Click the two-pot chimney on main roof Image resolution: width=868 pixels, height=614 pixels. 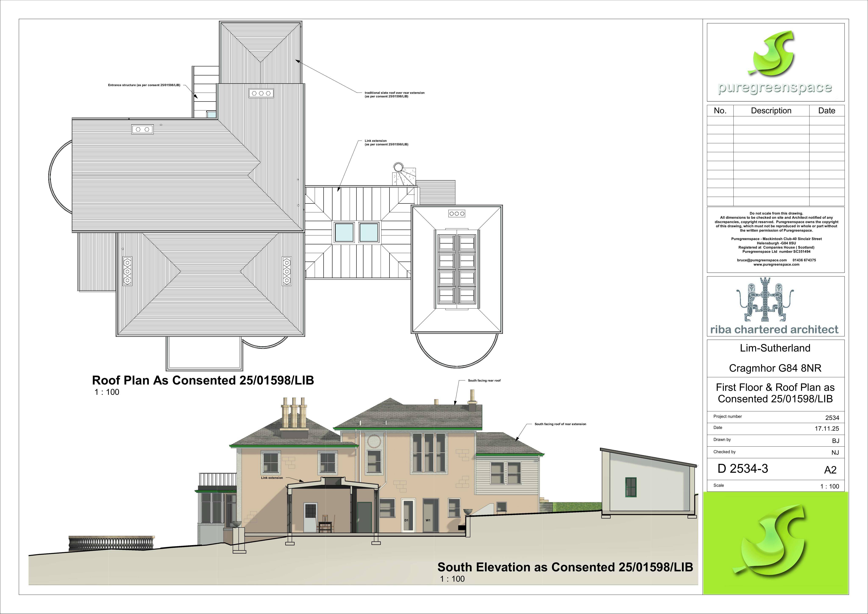click(x=143, y=129)
